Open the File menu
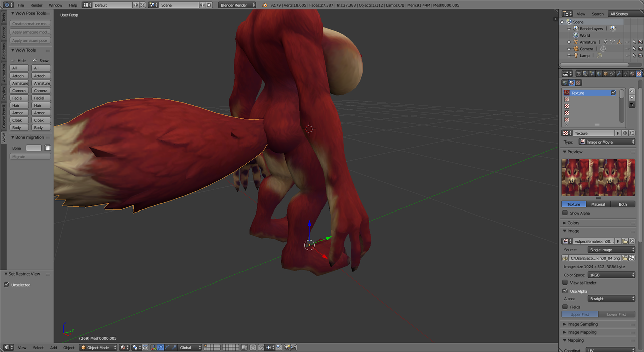 coord(21,5)
